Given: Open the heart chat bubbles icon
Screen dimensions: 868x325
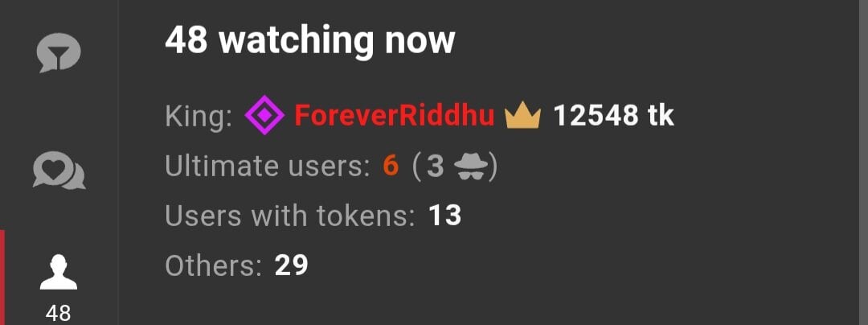Looking at the screenshot, I should (x=59, y=170).
